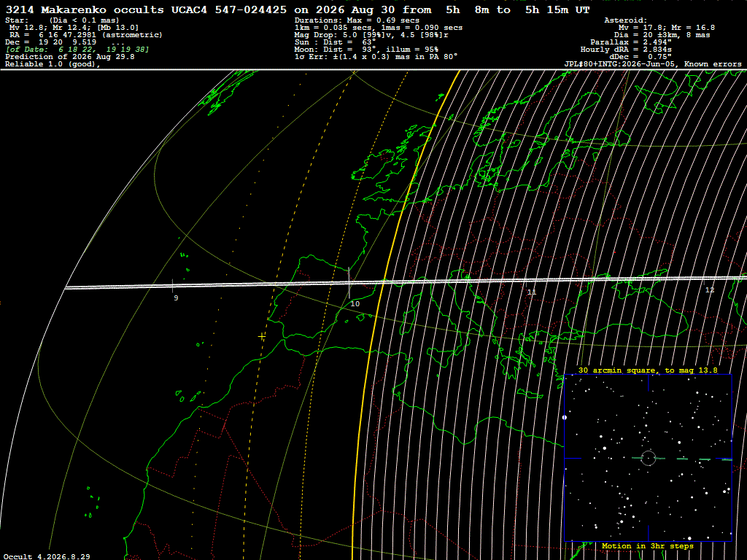Click the 'Reliable 1.0 (good)' text

click(53, 64)
